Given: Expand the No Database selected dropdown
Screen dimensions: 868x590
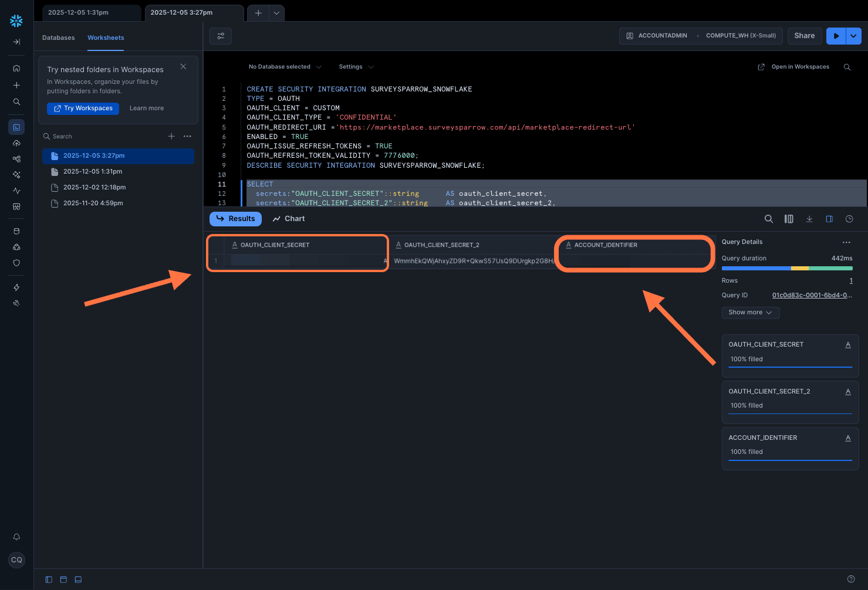Looking at the screenshot, I should click(285, 67).
